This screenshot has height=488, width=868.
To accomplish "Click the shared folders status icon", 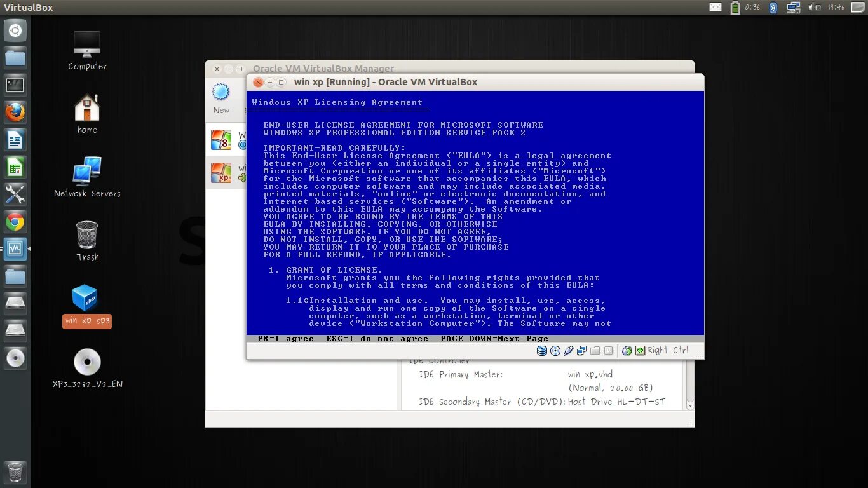I will [x=595, y=351].
